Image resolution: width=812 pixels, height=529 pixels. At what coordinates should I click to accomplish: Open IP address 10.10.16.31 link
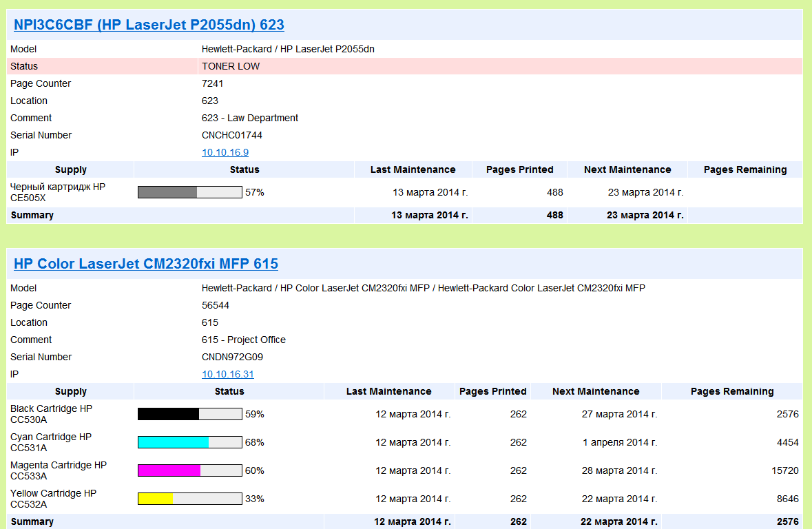point(227,374)
